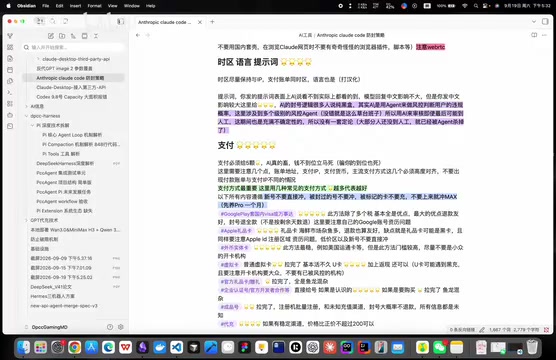Collapse all folders icon in explorer
The width and height of the screenshot is (556, 360).
[x=96, y=36]
